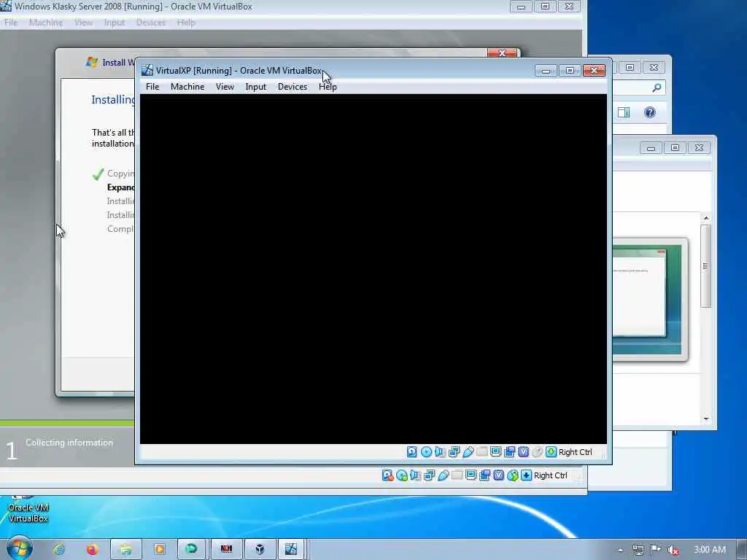The image size is (747, 560).
Task: Click optical disc icon in Server 2008 status bar
Action: [x=402, y=475]
